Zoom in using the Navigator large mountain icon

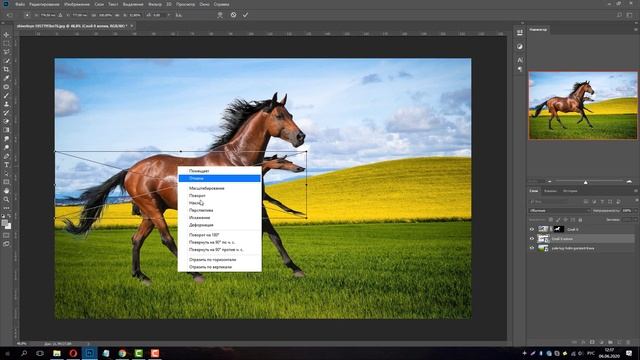tap(629, 182)
